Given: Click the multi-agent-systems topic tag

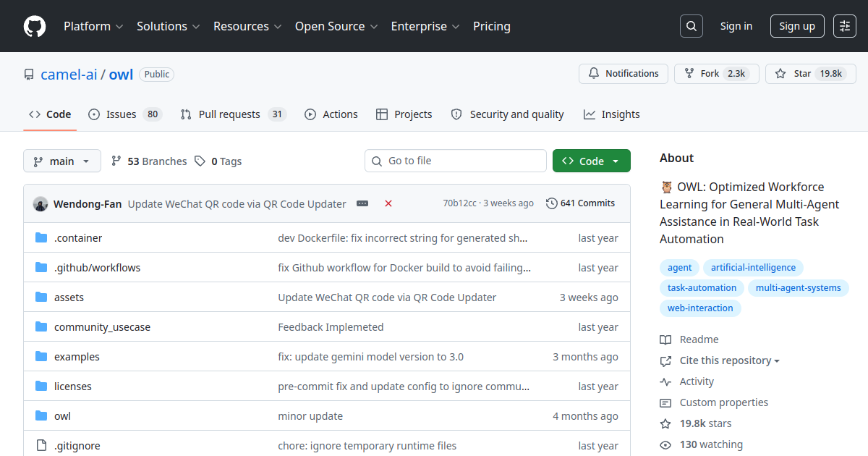Looking at the screenshot, I should point(798,288).
